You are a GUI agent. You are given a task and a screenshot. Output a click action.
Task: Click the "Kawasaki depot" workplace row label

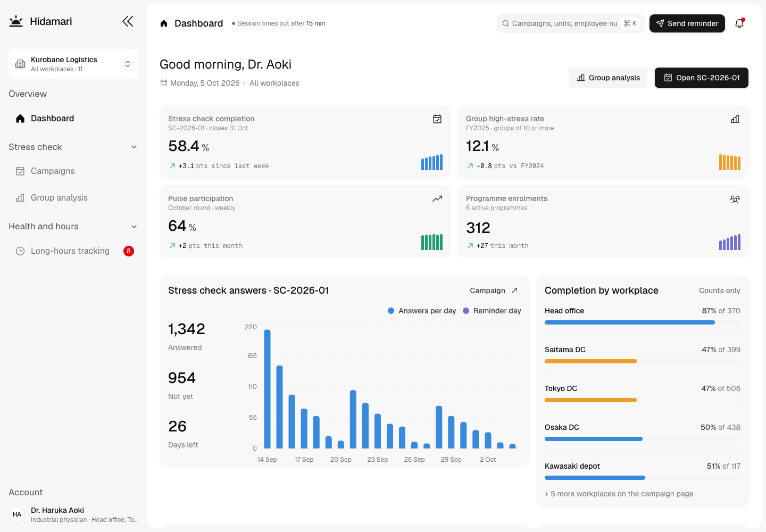[x=572, y=466]
